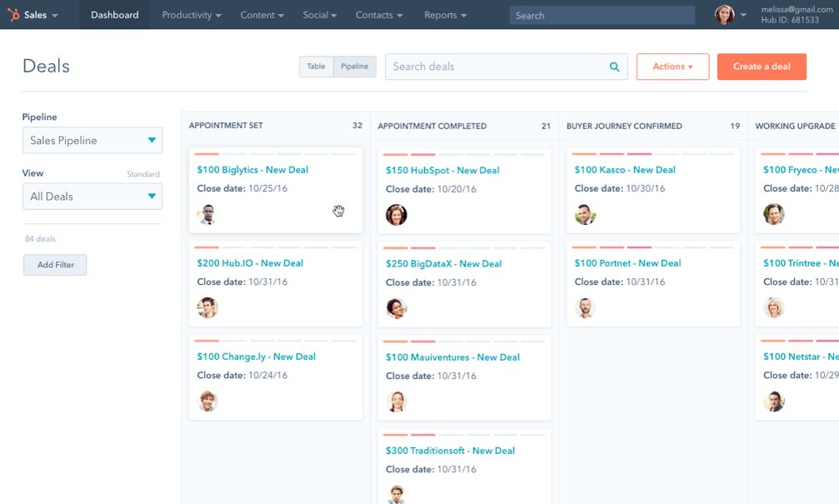Open the user avatar in top bar
Viewport: 839px width, 504px height.
pos(725,14)
